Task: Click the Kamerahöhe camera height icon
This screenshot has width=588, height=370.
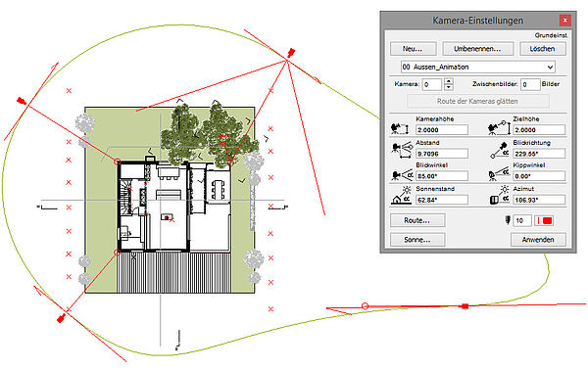Action: pos(400,129)
